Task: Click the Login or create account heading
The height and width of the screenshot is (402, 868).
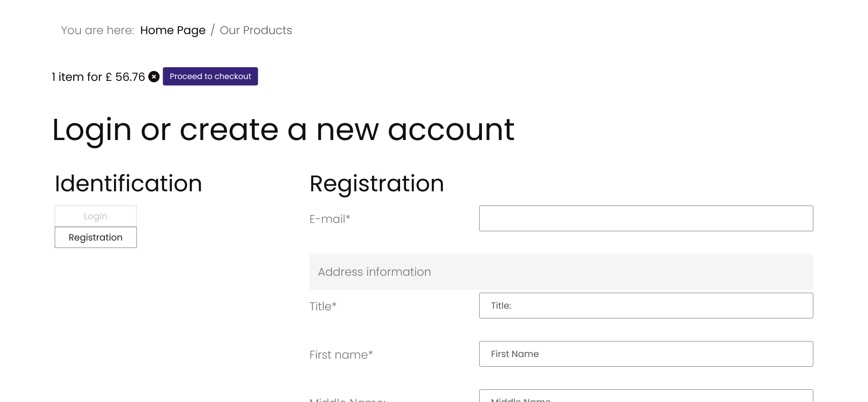Action: tap(283, 130)
